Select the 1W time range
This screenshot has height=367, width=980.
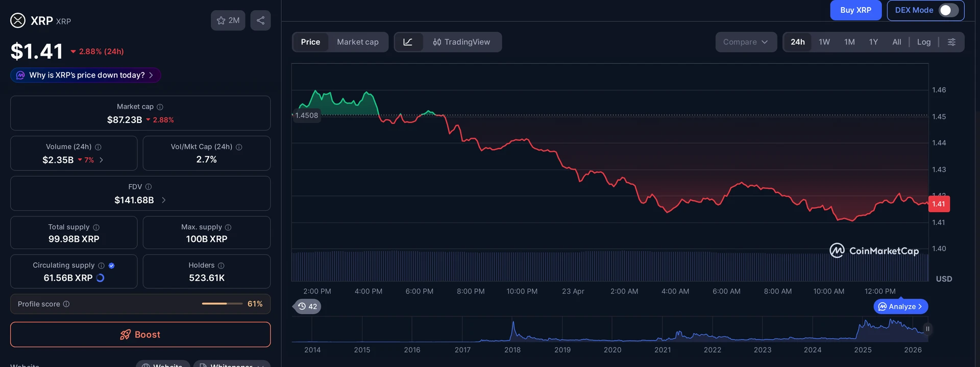pyautogui.click(x=824, y=42)
